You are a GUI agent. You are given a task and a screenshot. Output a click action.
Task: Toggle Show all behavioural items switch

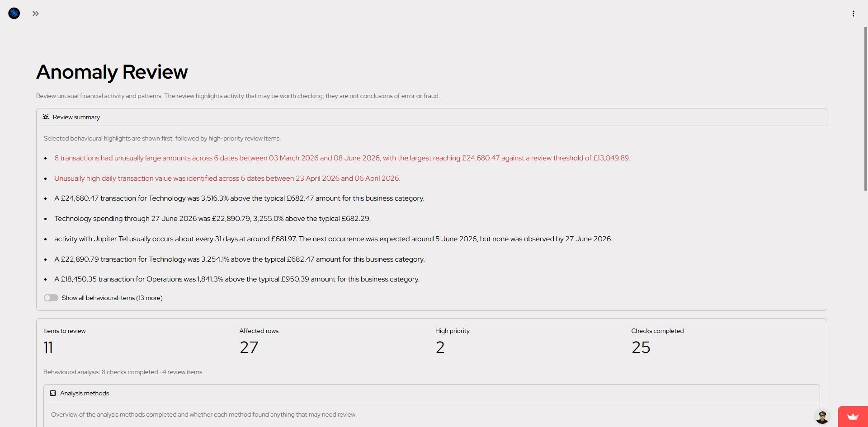[51, 298]
